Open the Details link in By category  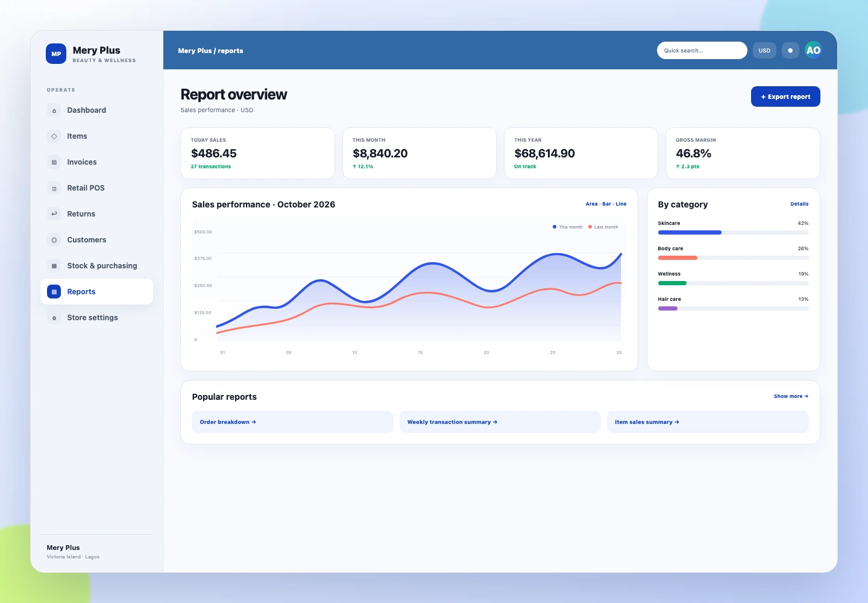pyautogui.click(x=799, y=204)
